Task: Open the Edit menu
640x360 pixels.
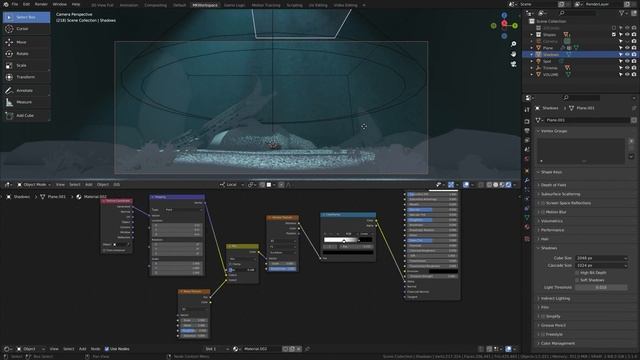Action: point(26,4)
